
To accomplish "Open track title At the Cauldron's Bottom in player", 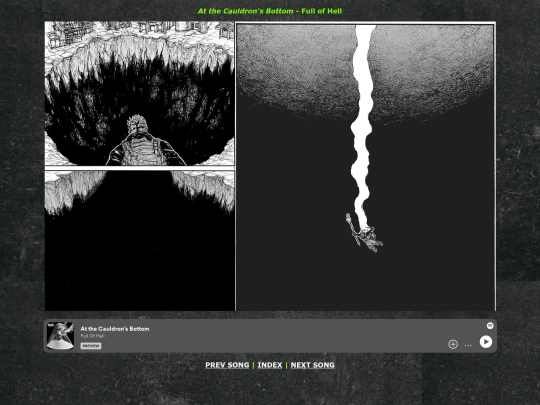I will click(x=115, y=329).
